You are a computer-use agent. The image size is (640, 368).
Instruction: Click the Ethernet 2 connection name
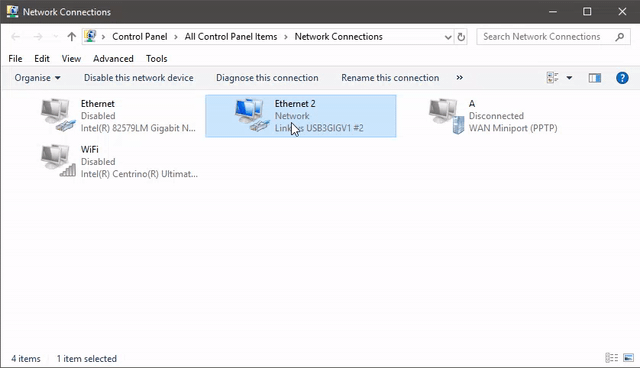click(x=295, y=104)
